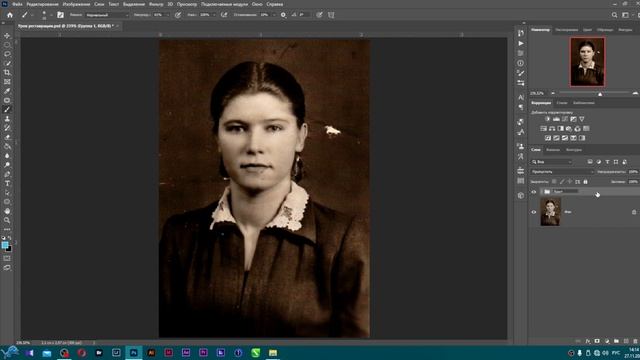The image size is (640, 360).
Task: Open the layer filter kind dropdown
Action: click(x=551, y=162)
